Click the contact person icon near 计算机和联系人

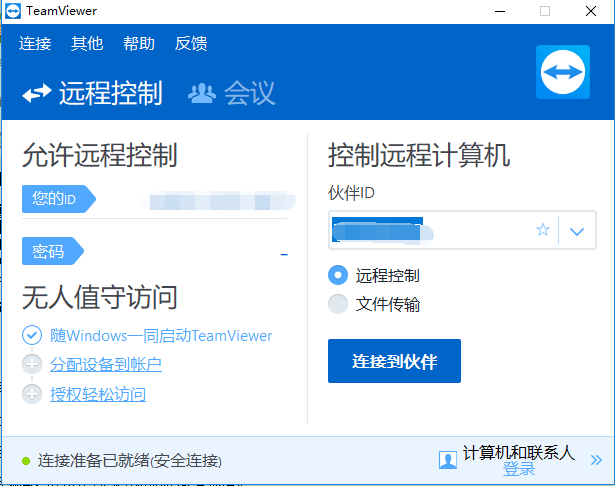447,460
